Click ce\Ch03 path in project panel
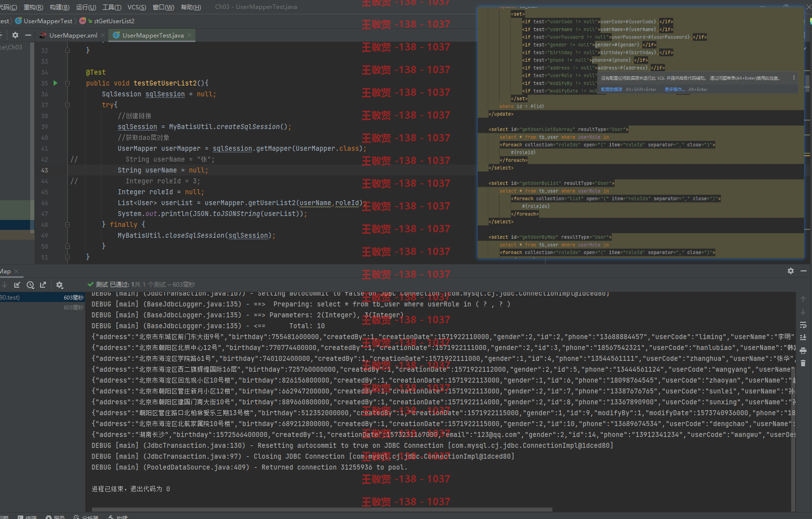The width and height of the screenshot is (812, 519). [11, 47]
